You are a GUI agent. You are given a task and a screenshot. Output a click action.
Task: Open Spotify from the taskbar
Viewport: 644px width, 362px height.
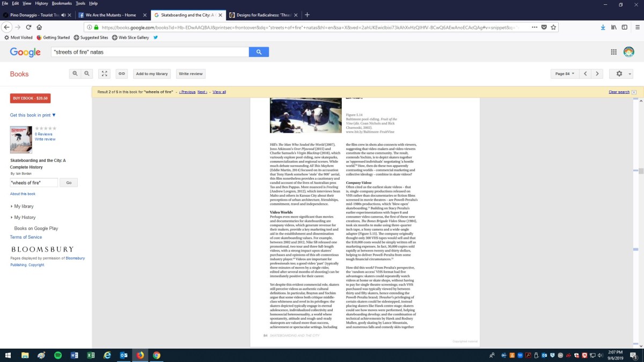[x=58, y=355]
